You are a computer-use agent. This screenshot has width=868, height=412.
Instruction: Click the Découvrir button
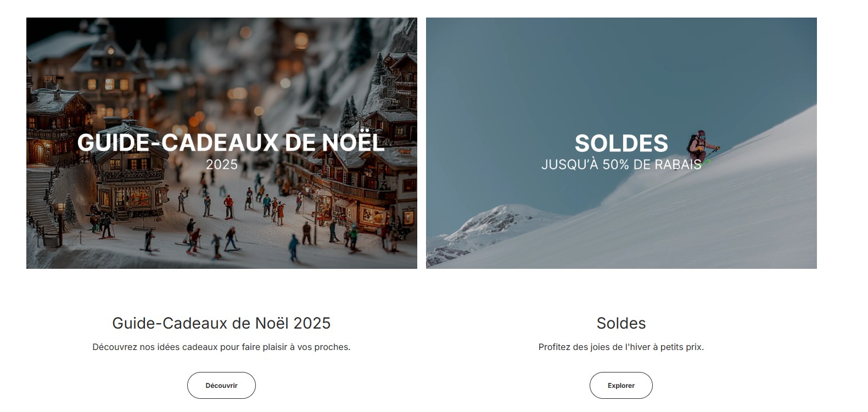(221, 385)
